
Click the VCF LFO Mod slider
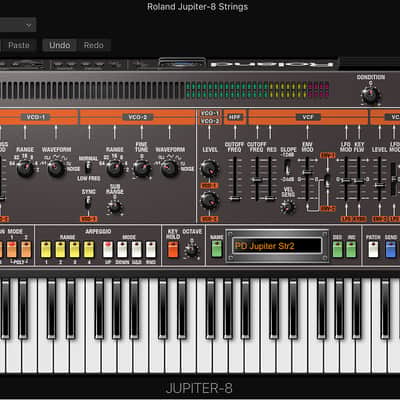(346, 179)
